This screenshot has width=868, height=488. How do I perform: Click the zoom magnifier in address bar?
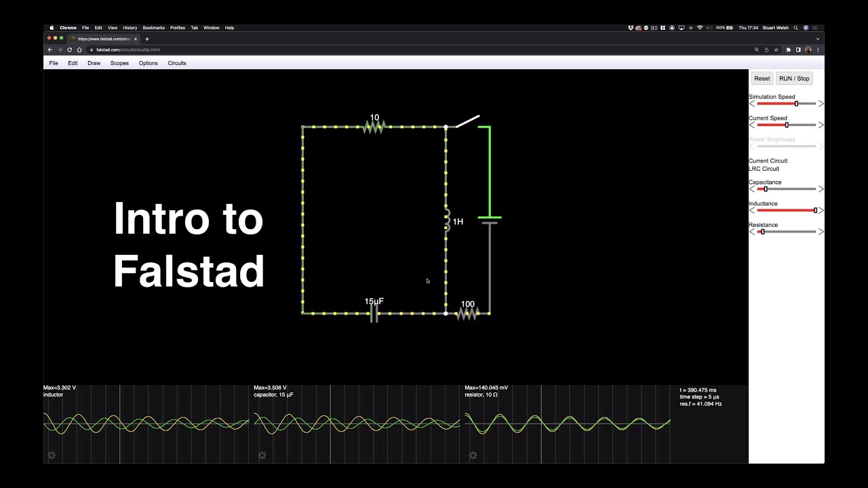757,49
